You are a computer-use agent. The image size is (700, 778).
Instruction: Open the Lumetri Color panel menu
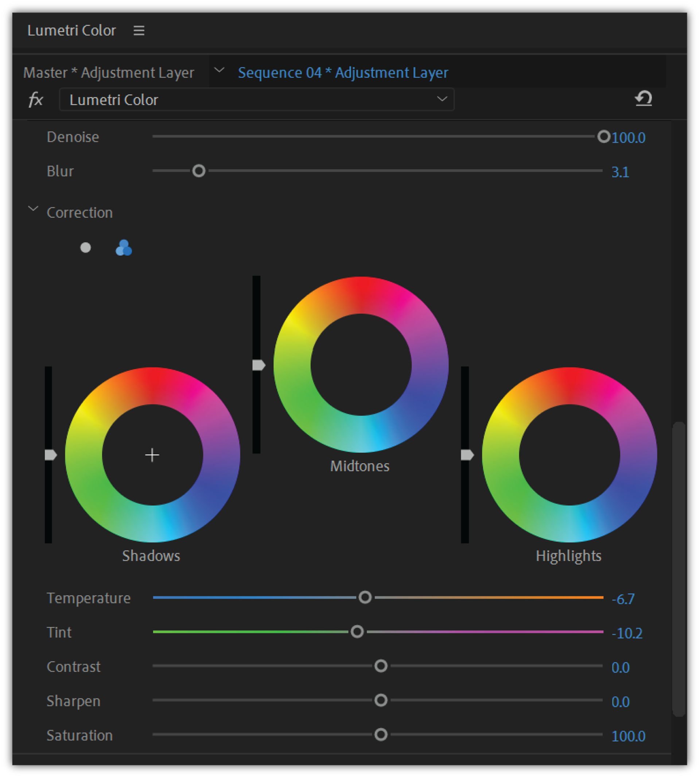tap(139, 31)
